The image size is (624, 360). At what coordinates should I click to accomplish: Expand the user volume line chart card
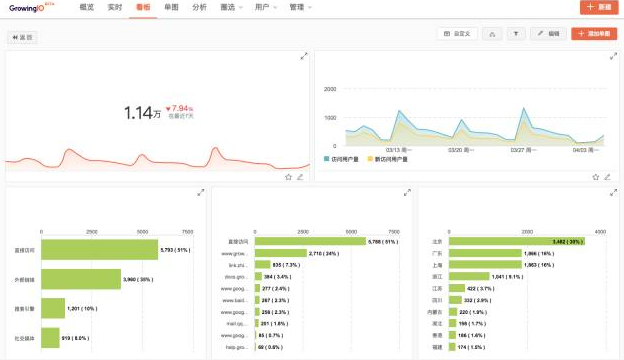pyautogui.click(x=613, y=56)
